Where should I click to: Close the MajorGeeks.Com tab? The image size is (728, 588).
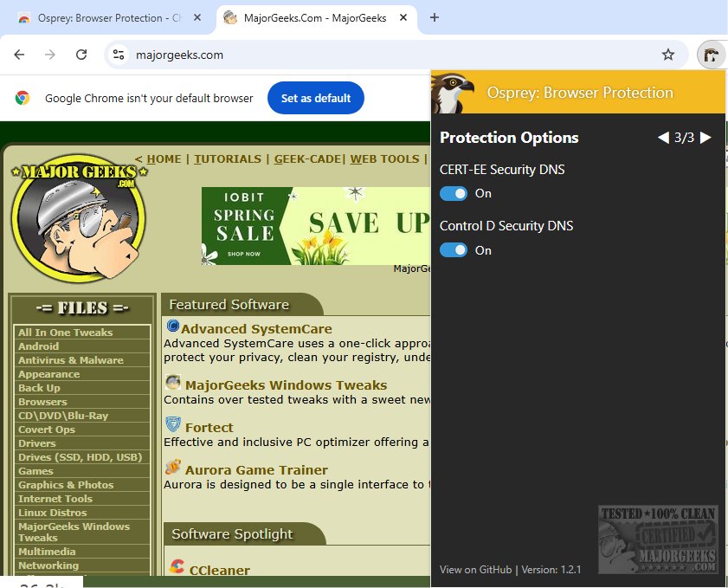[x=403, y=17]
